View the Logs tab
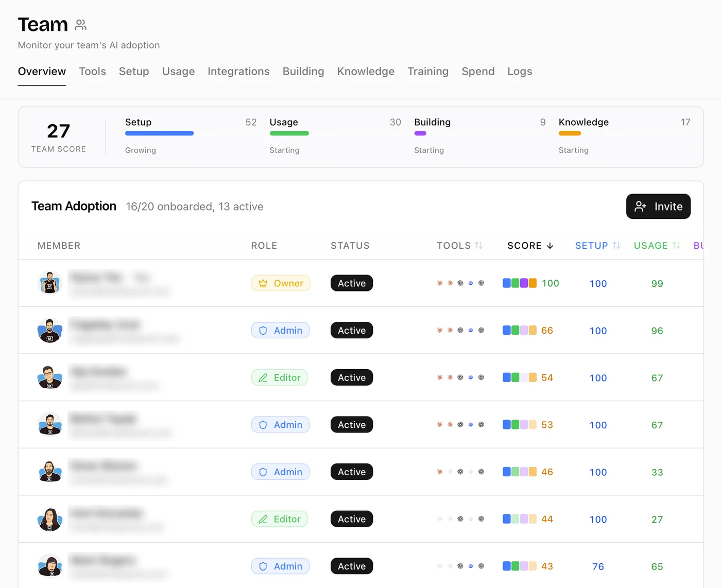 (520, 72)
